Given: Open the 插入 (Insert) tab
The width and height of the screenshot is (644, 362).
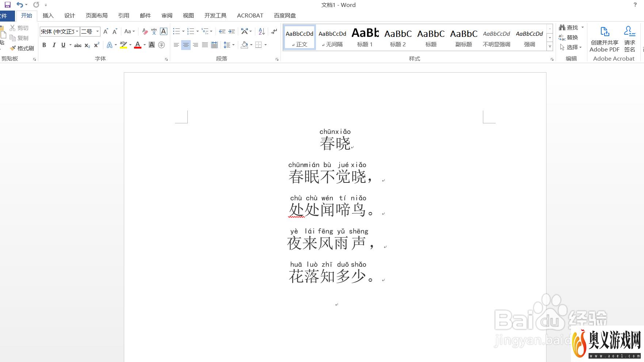Looking at the screenshot, I should (48, 15).
